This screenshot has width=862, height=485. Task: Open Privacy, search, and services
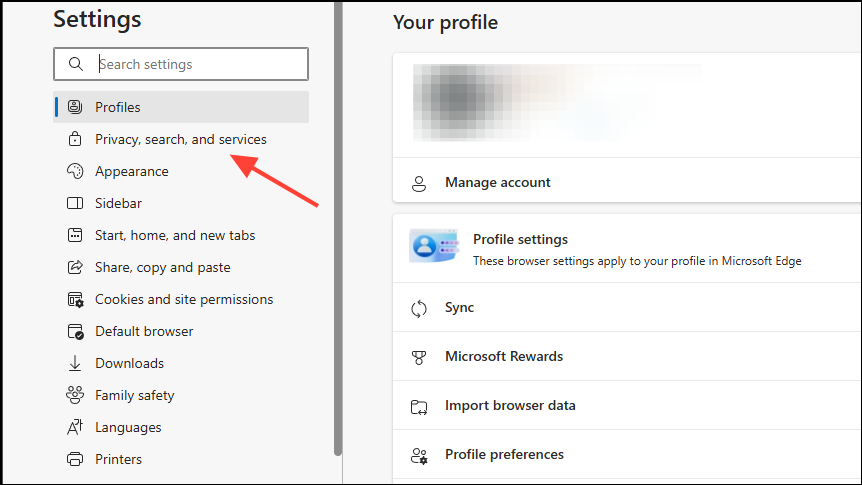(181, 139)
